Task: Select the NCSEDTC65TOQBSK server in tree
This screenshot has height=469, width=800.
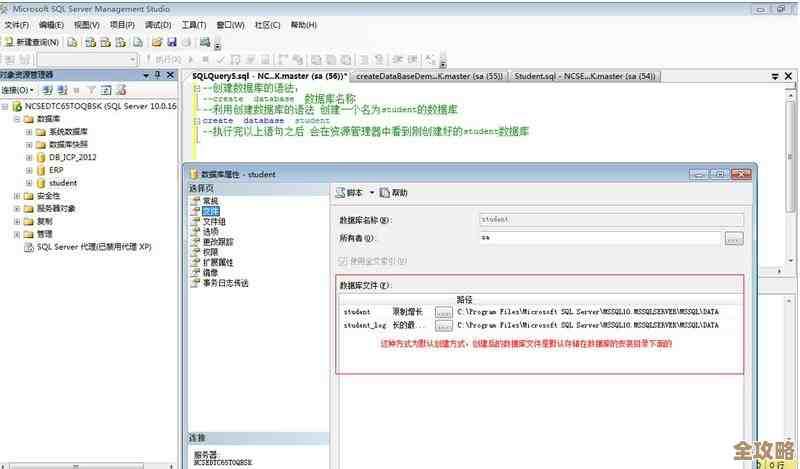Action: (x=100, y=106)
